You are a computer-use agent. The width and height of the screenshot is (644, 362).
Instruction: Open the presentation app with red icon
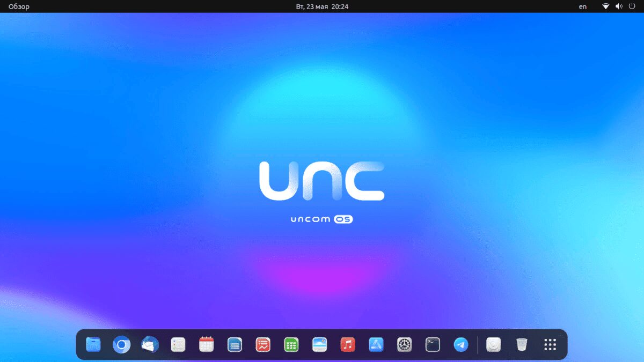point(262,345)
